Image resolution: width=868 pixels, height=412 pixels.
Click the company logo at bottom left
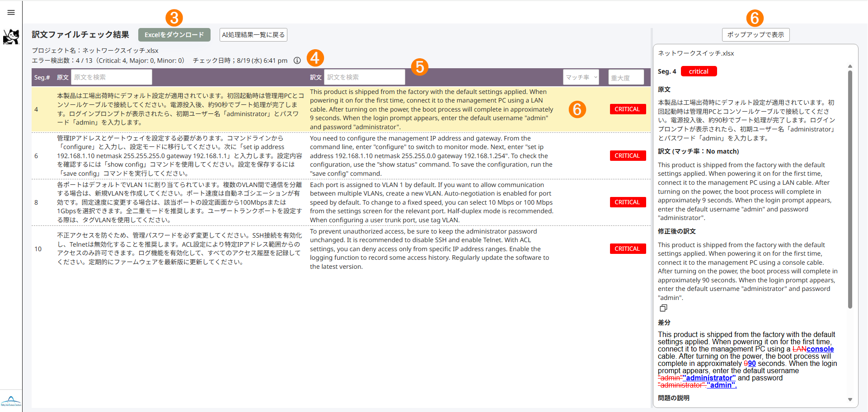tap(11, 401)
